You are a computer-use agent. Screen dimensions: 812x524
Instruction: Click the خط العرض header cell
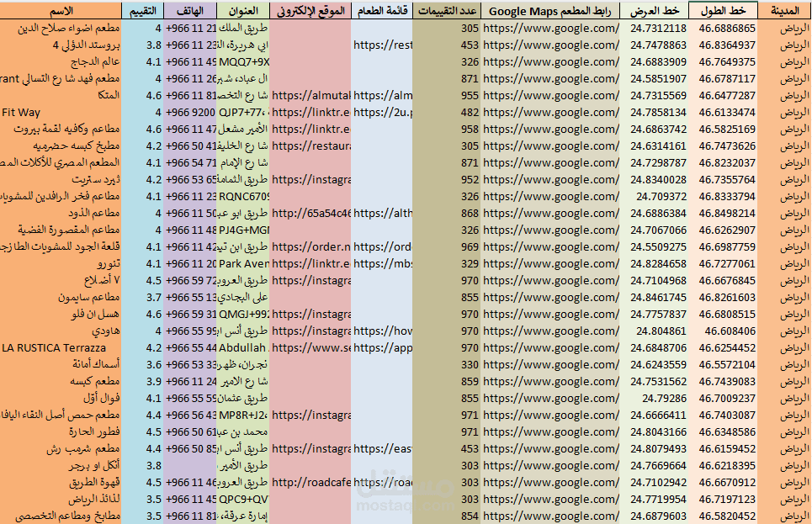[x=655, y=11]
